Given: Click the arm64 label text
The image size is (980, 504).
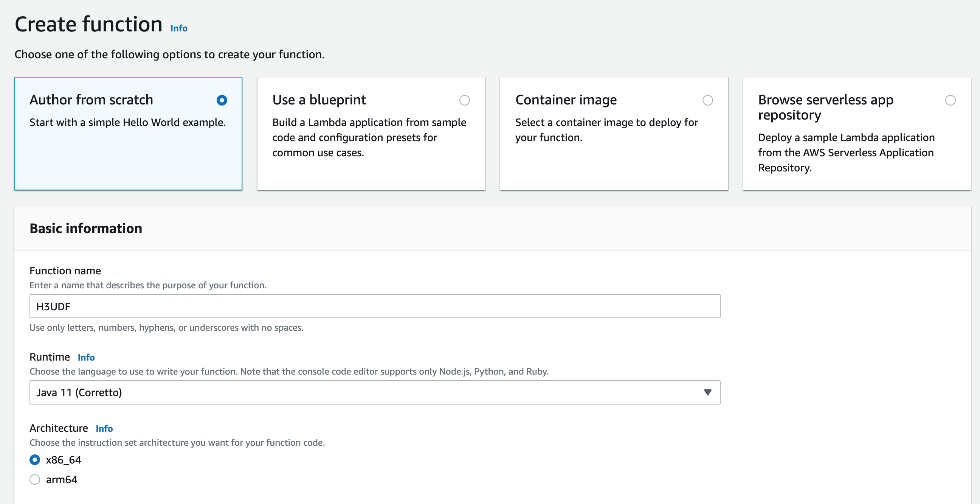Looking at the screenshot, I should (62, 479).
